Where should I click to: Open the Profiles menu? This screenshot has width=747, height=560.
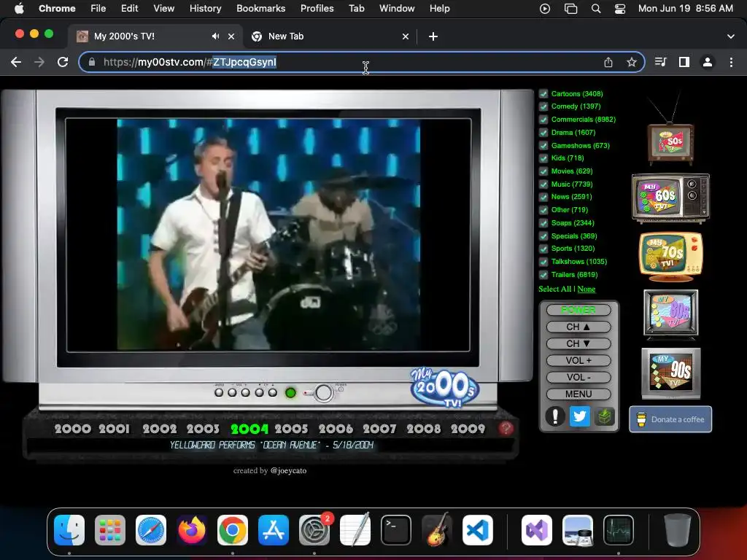(x=317, y=8)
